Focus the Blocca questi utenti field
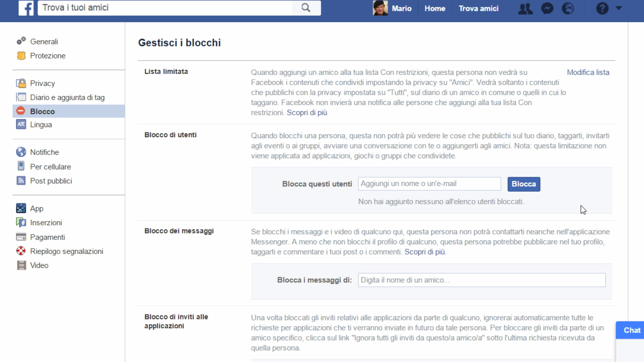The width and height of the screenshot is (644, 362). [429, 184]
